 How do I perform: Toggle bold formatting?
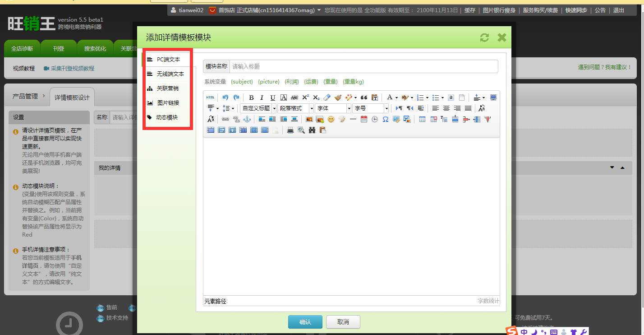(251, 98)
